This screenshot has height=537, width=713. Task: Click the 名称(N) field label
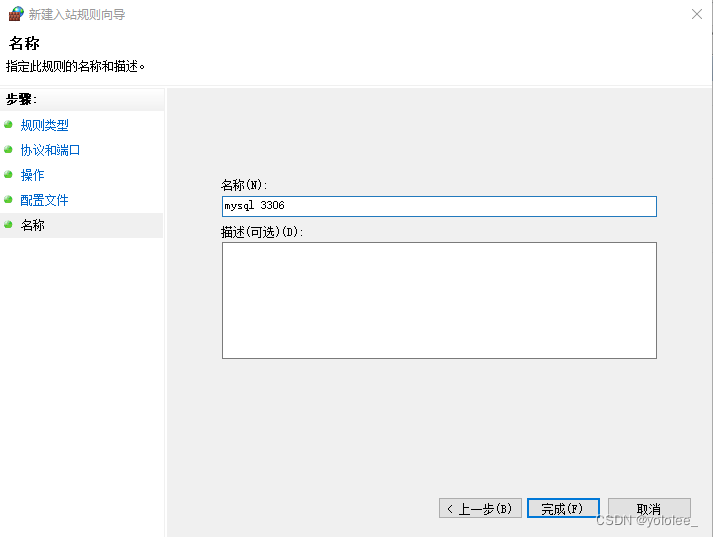(244, 185)
